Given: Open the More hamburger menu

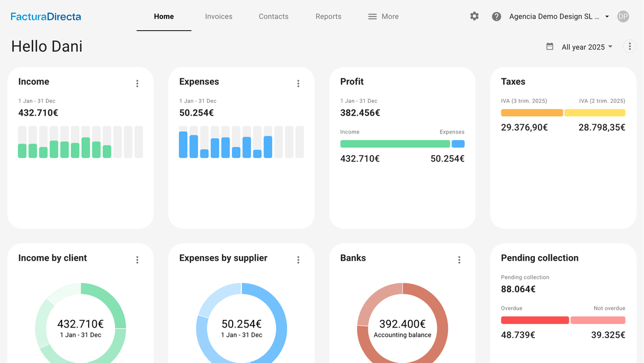Looking at the screenshot, I should coord(383,16).
